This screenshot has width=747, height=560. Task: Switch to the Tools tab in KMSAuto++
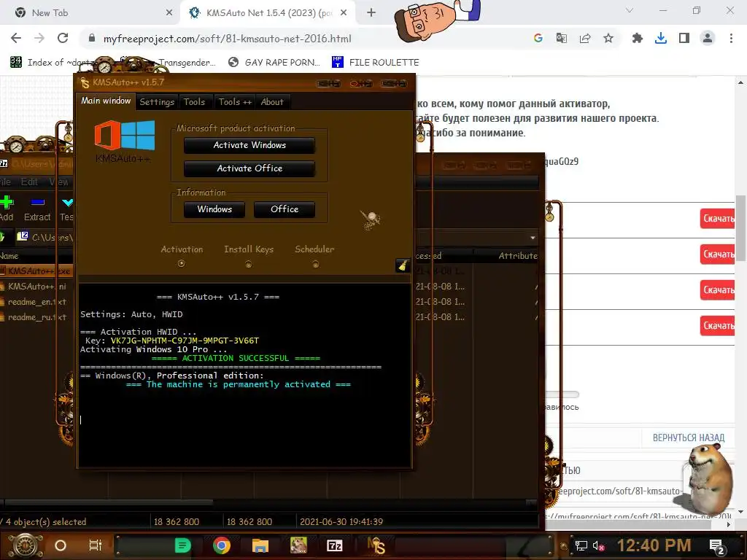tap(194, 102)
